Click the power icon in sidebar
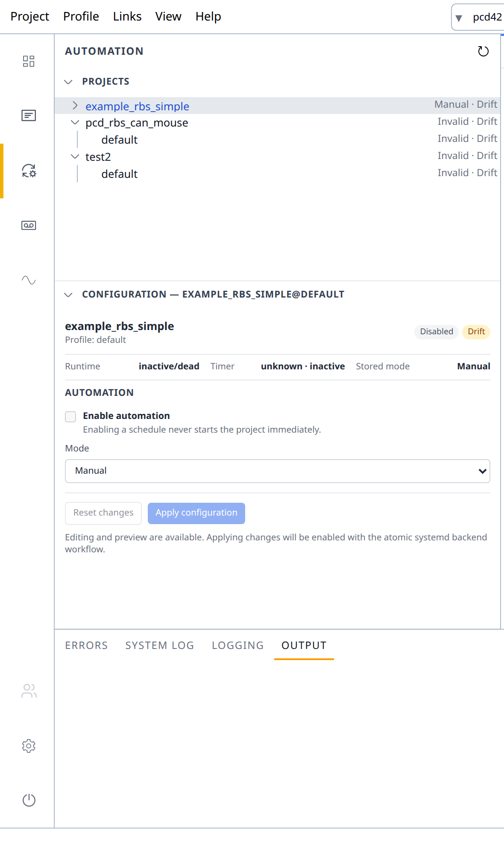Screen dimensions: 504x855 coord(29,800)
